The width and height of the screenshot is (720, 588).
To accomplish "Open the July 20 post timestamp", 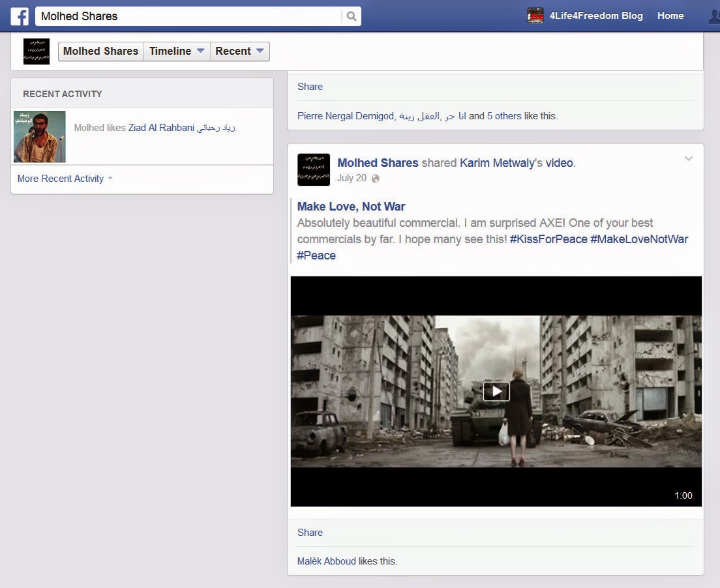I will point(352,178).
